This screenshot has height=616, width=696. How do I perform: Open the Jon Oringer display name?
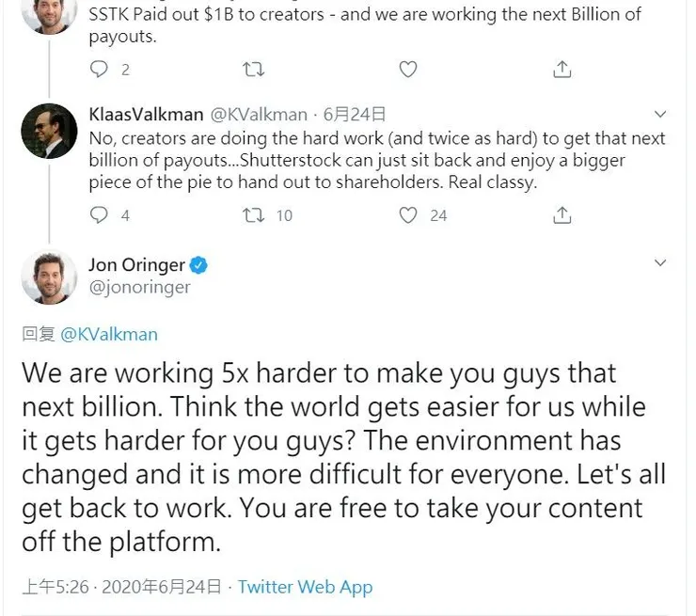136,265
